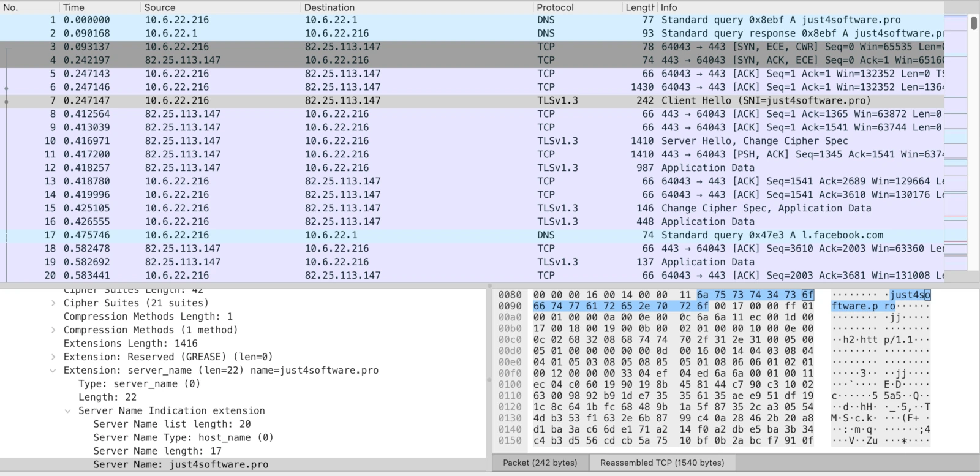980x476 pixels.
Task: Click hex offset 0090 row
Action: coord(510,306)
